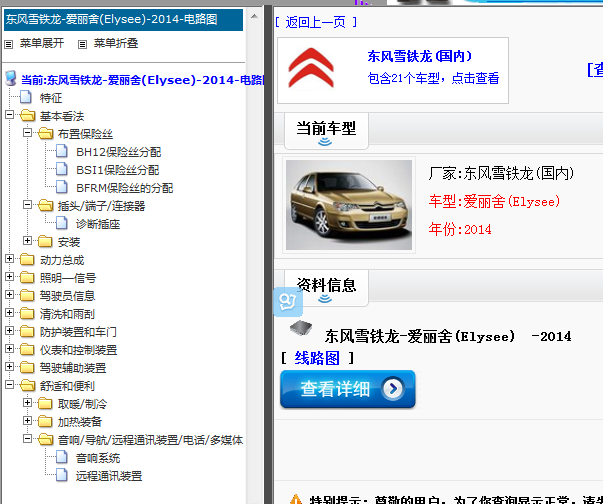Expand the 驾驶员信息 tree node
This screenshot has height=504, width=603.
pyautogui.click(x=9, y=295)
